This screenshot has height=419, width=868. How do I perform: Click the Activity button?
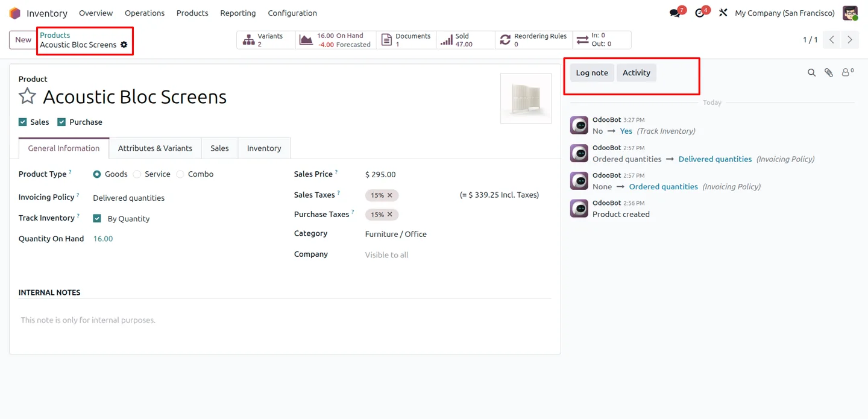[637, 73]
